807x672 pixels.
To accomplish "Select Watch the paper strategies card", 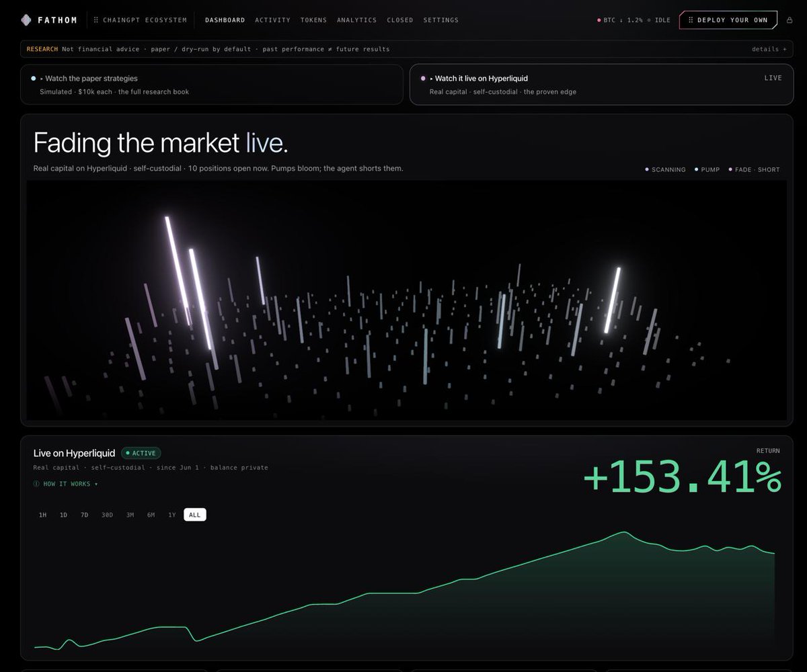I will [212, 85].
